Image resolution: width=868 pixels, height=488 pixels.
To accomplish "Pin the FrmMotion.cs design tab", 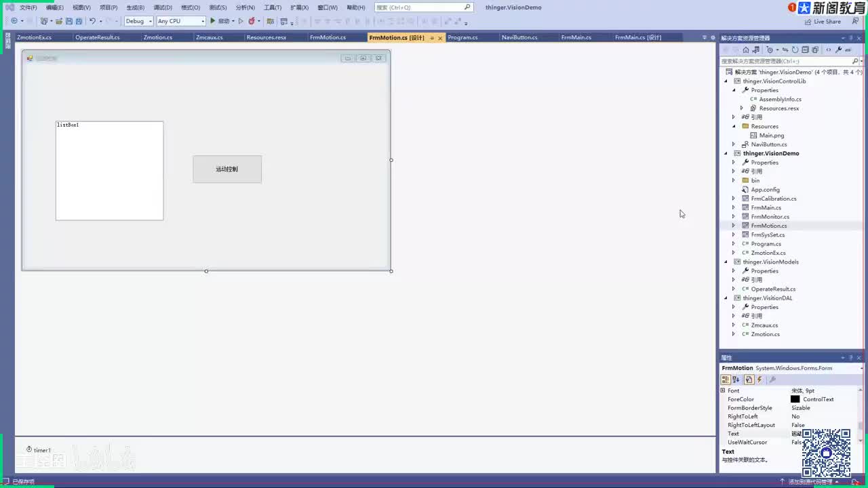I will (x=432, y=38).
